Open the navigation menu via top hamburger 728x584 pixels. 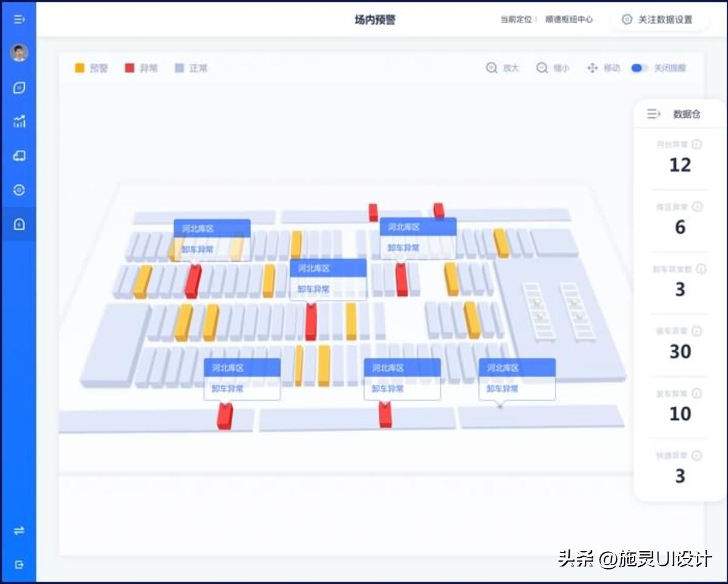tap(18, 19)
